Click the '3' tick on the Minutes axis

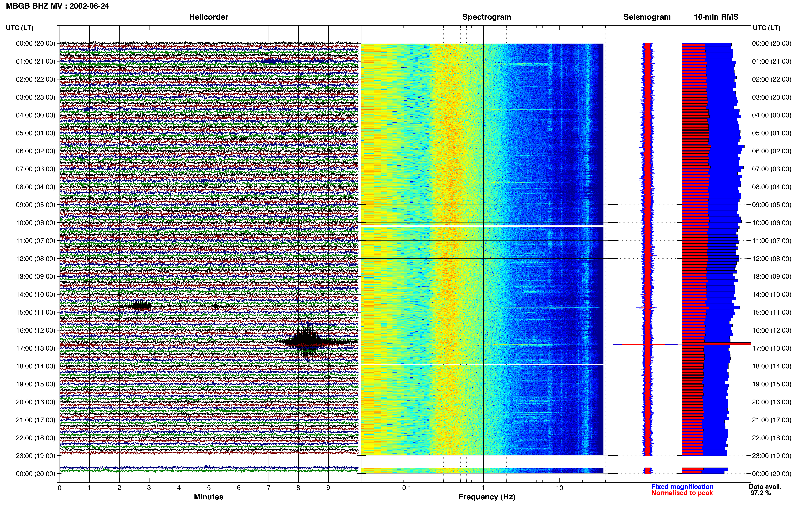coord(149,488)
